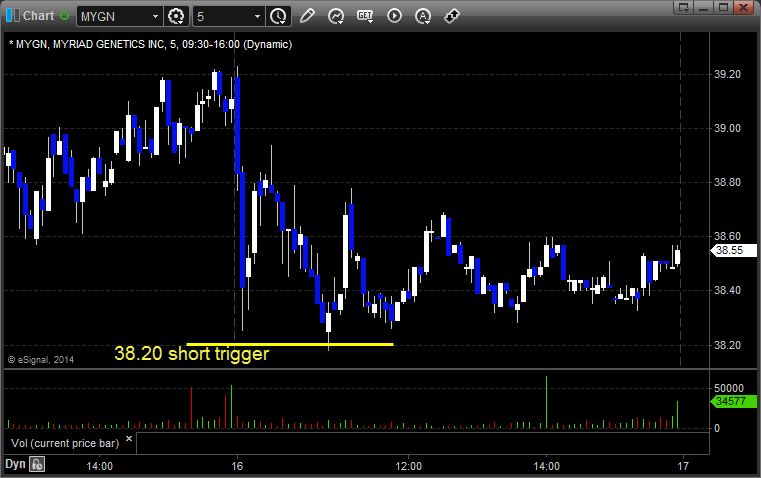The height and width of the screenshot is (478, 761).
Task: Click the 38.20 price axis label
Action: (x=727, y=345)
